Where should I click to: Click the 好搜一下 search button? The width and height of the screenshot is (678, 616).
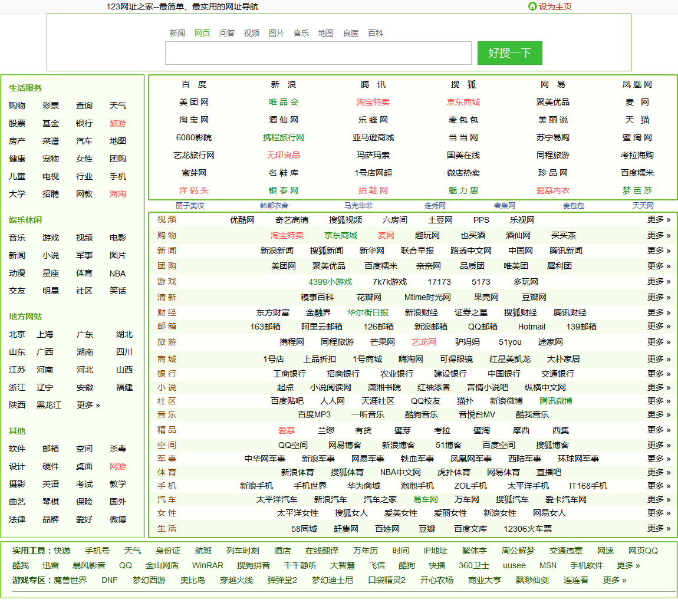point(510,53)
